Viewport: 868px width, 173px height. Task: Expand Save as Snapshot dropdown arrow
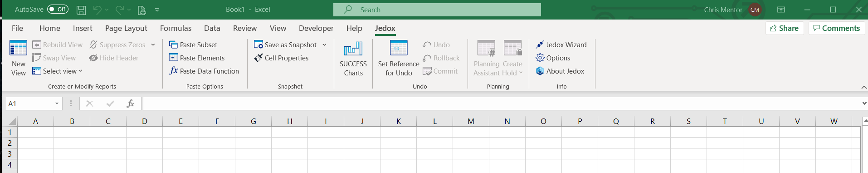[x=324, y=44]
